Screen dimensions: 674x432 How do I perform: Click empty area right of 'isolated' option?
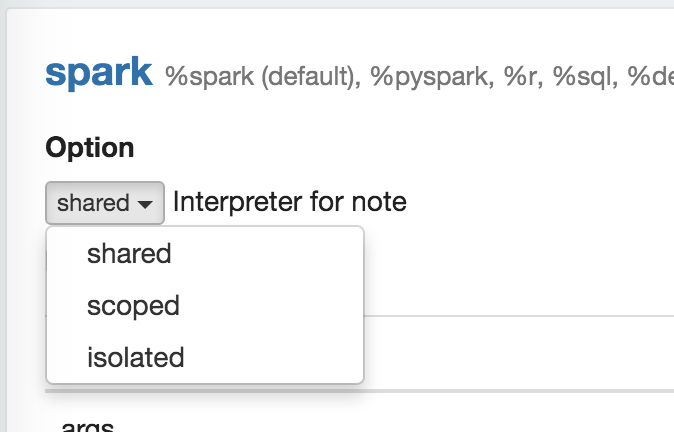(280, 356)
